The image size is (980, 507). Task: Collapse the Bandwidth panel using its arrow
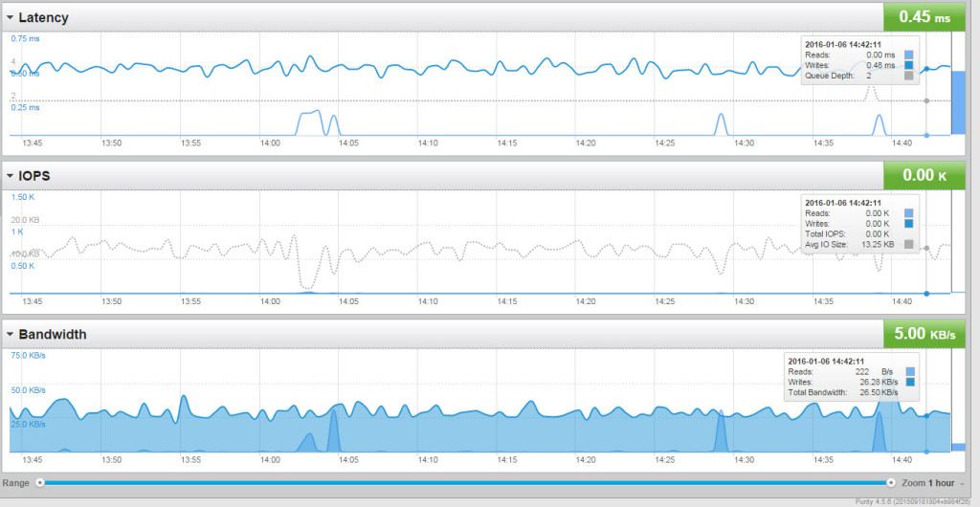tap(10, 334)
